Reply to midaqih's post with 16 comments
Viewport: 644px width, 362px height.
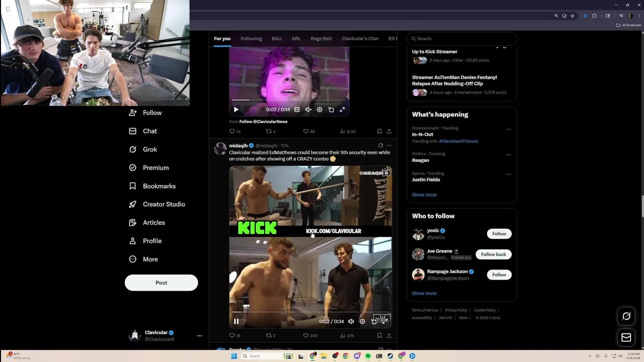click(x=235, y=335)
